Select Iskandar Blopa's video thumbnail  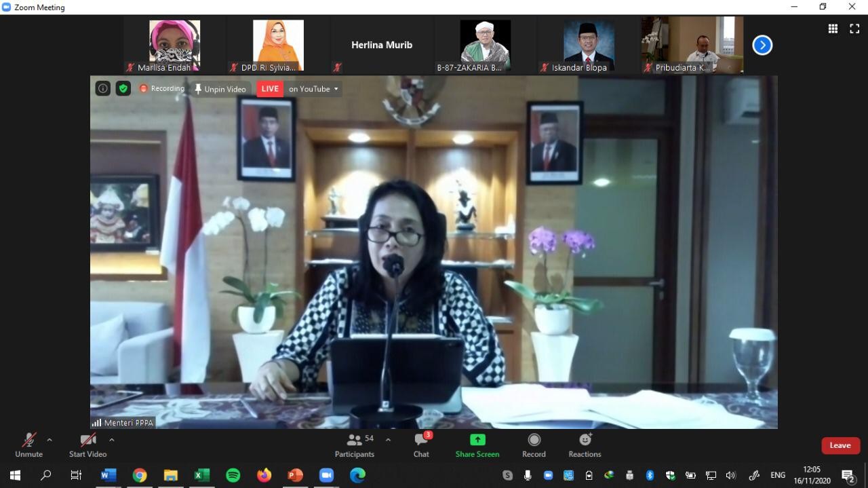click(589, 45)
